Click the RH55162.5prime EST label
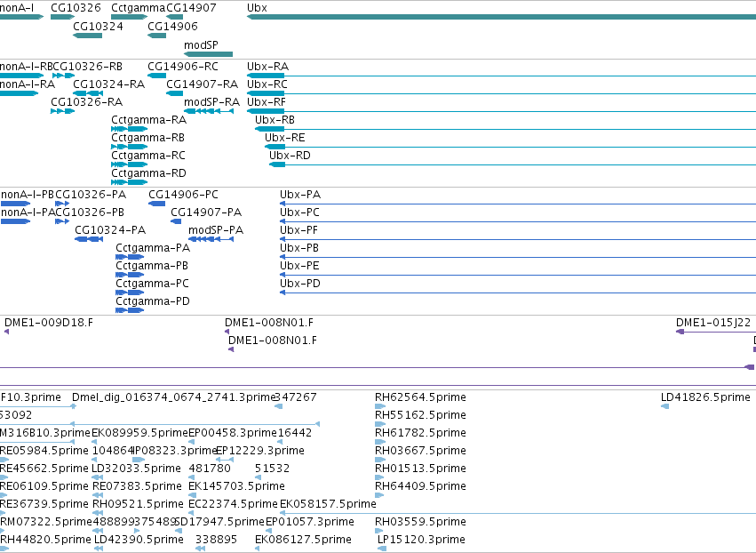Viewport: 756px width, 553px height. (x=420, y=415)
